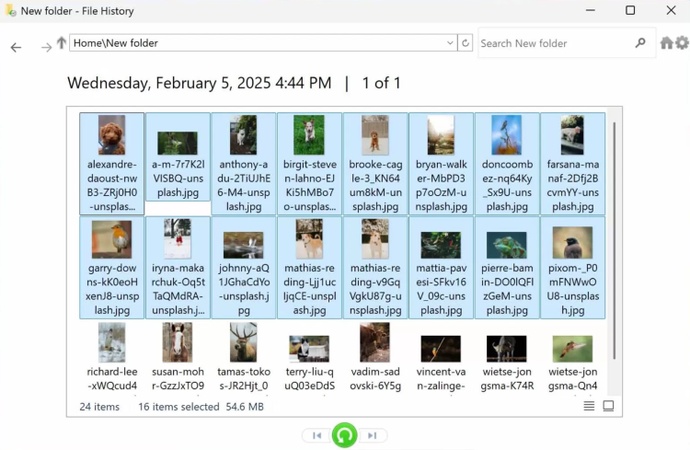Go to previous backup version
690x450 pixels.
317,435
